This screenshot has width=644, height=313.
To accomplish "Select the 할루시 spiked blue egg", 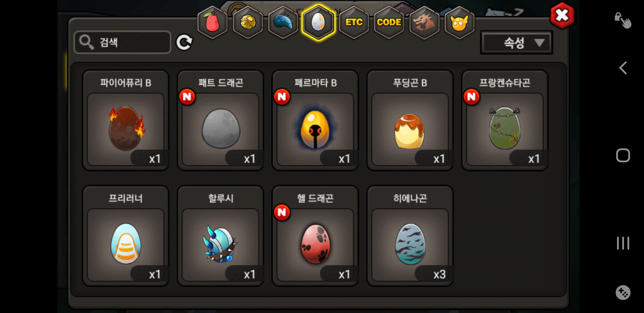I will pos(220,236).
